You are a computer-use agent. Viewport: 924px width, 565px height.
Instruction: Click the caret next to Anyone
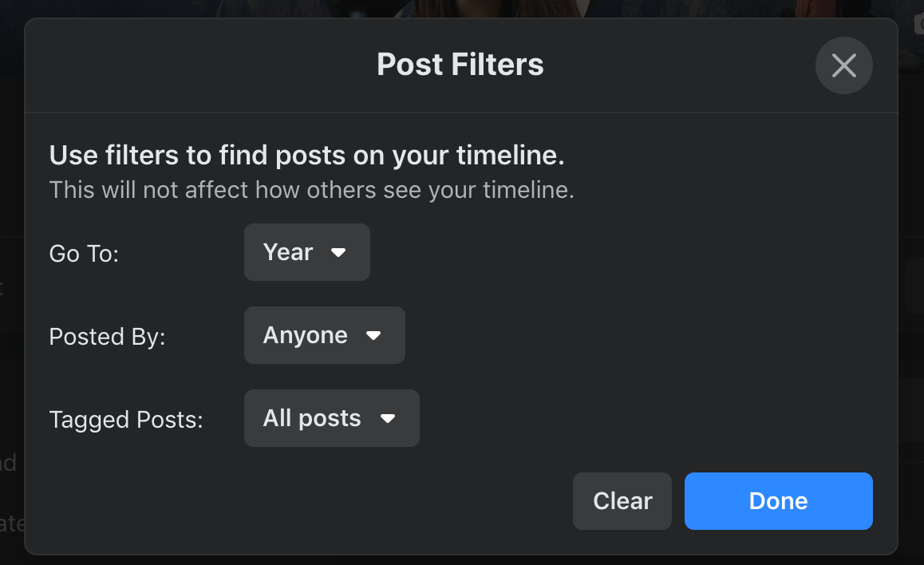coord(373,336)
